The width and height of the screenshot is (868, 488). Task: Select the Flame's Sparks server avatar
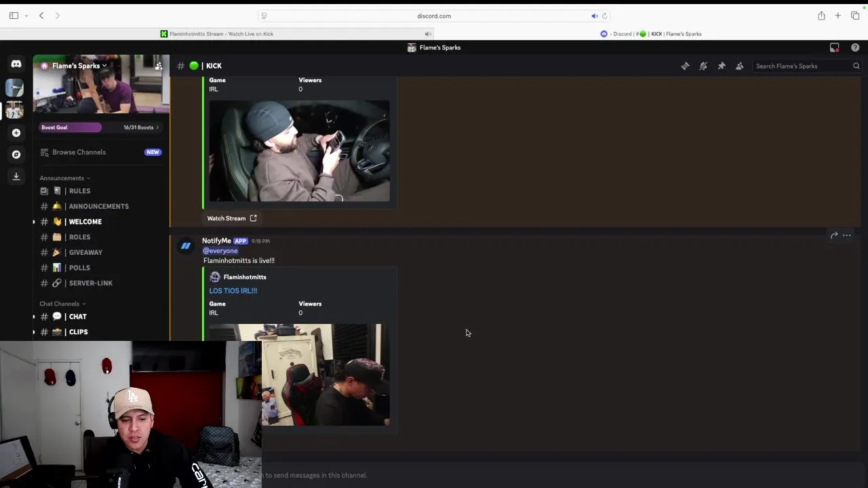tap(15, 109)
